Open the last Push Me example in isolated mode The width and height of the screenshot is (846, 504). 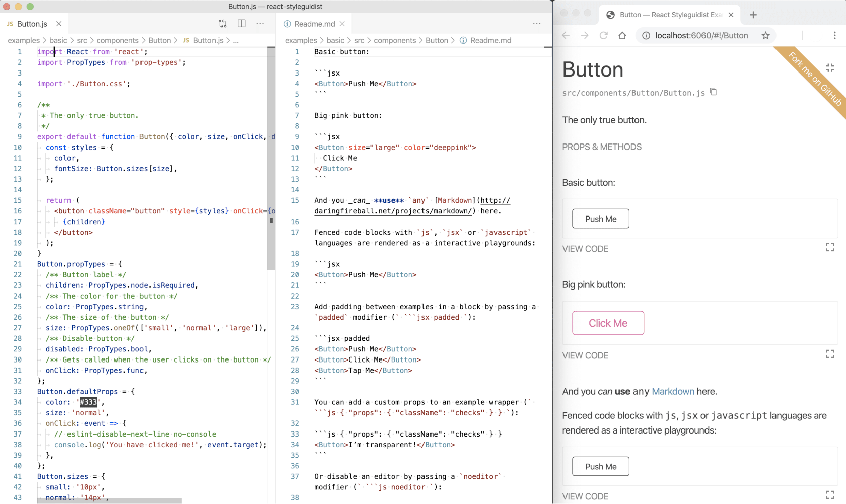[x=830, y=495]
